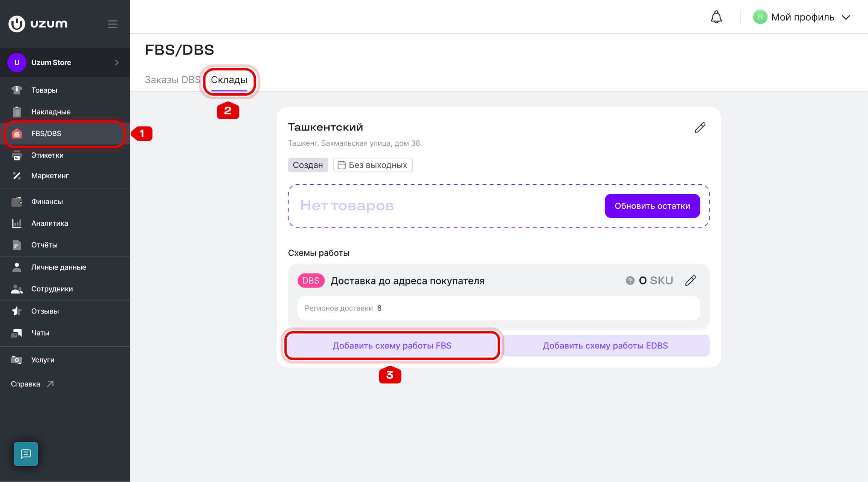Click the Аналитика chart icon
The height and width of the screenshot is (482, 868).
[x=17, y=223]
